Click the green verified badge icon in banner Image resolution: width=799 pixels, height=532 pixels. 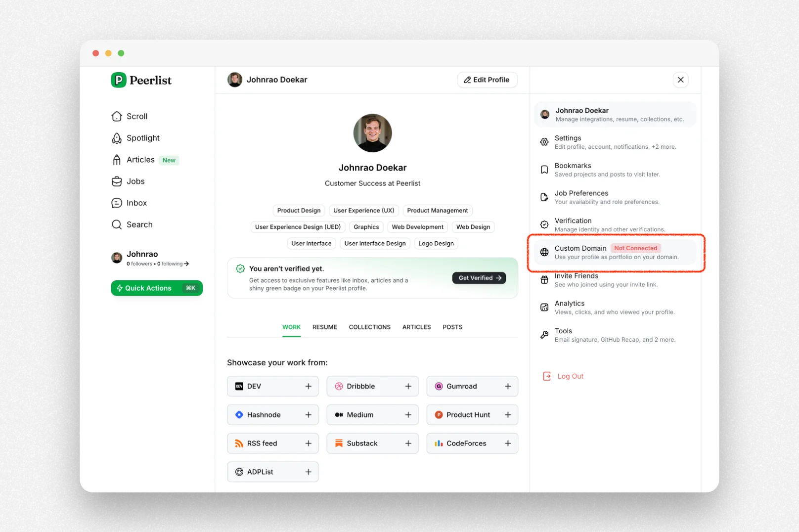pos(240,268)
